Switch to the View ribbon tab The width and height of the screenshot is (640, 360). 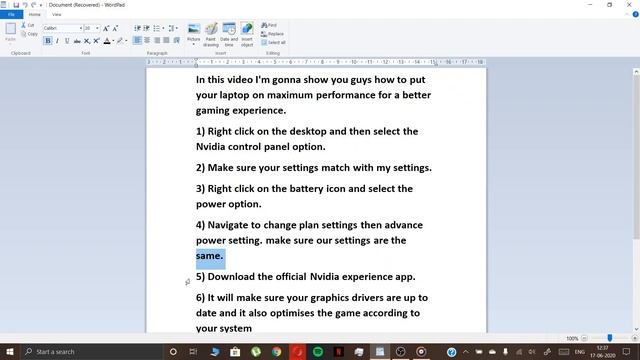(56, 14)
